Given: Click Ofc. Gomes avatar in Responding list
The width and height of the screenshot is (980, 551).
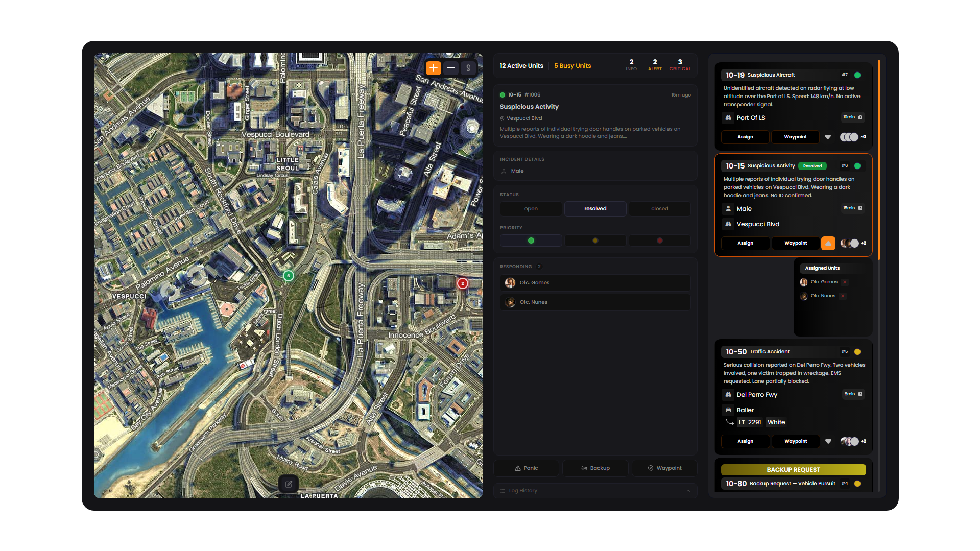Looking at the screenshot, I should pyautogui.click(x=510, y=283).
